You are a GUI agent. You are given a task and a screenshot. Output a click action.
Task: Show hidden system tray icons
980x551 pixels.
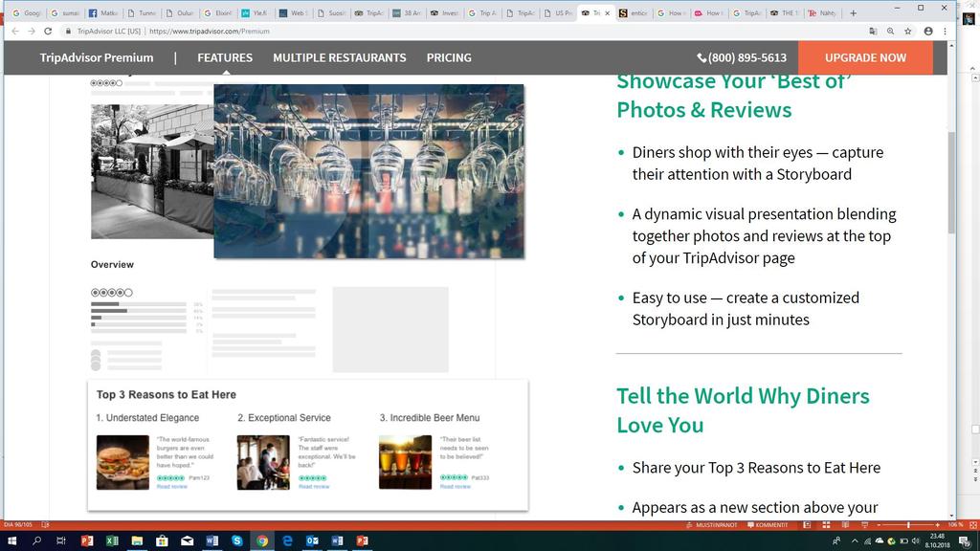855,541
